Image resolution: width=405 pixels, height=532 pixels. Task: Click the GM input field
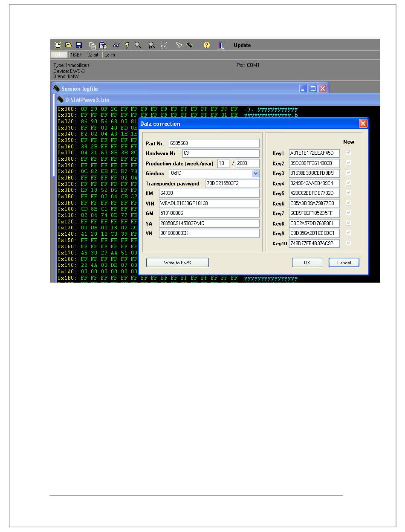coord(209,214)
